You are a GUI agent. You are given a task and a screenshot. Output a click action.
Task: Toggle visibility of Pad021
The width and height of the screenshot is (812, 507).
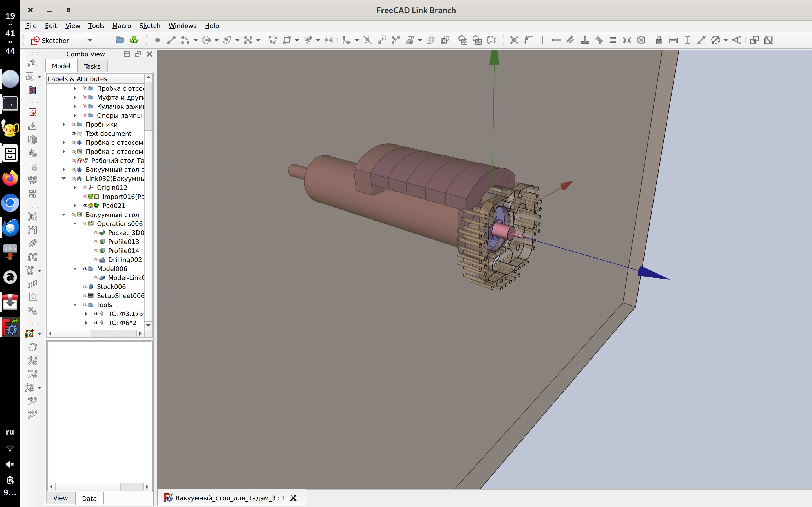coord(85,206)
